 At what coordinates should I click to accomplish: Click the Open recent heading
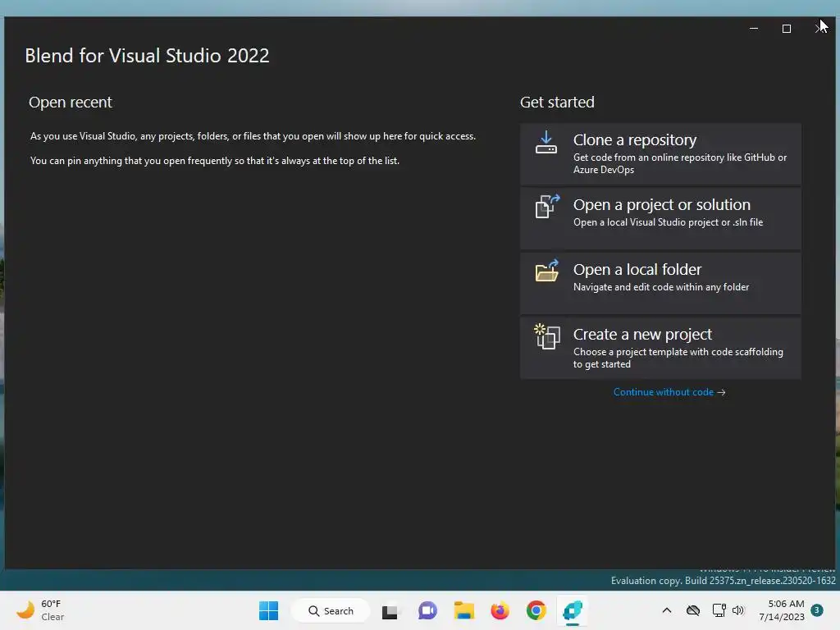(x=71, y=102)
